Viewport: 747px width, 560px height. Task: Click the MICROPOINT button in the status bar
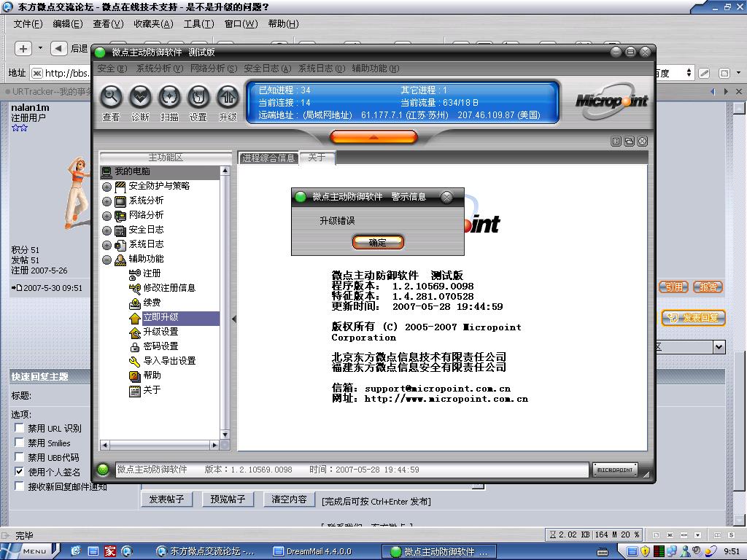coord(615,470)
